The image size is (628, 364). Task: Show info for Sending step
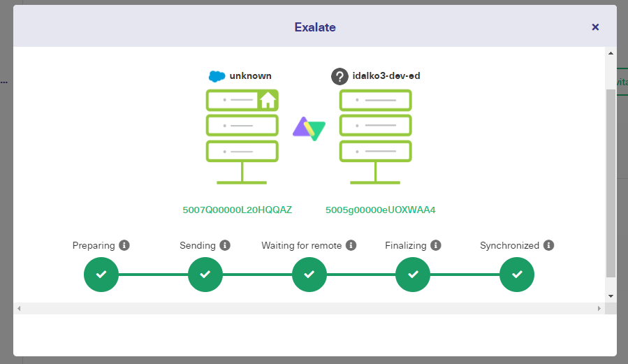coord(225,245)
